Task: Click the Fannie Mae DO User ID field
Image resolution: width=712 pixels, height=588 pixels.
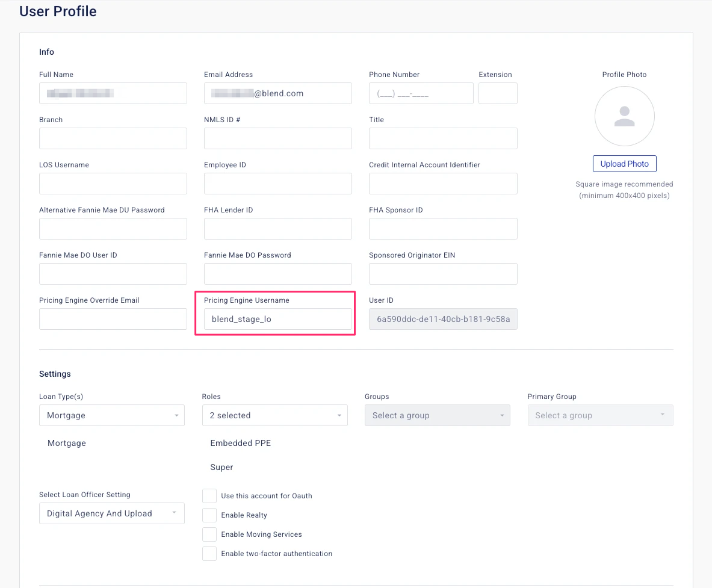Action: pyautogui.click(x=113, y=274)
